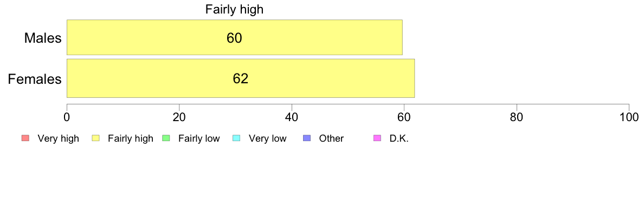Click the axis tick label 60
Viewport: 644px width, 199px height.
[404, 117]
